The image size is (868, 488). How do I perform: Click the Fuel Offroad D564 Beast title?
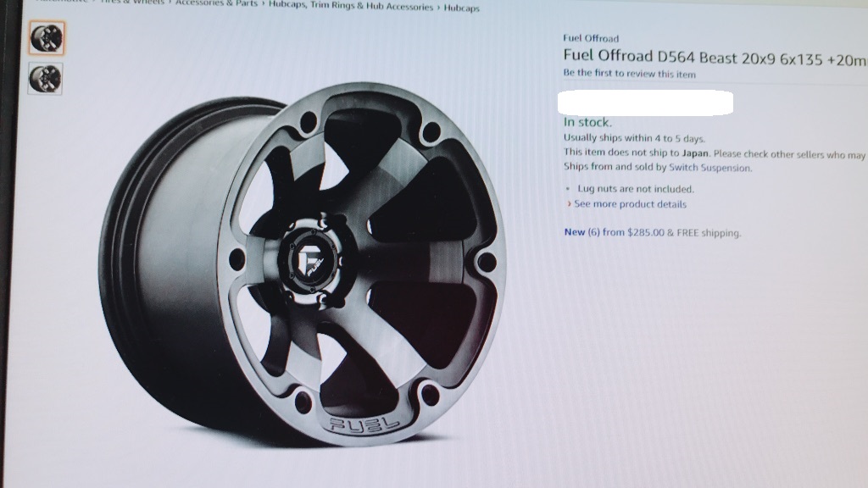click(x=715, y=58)
